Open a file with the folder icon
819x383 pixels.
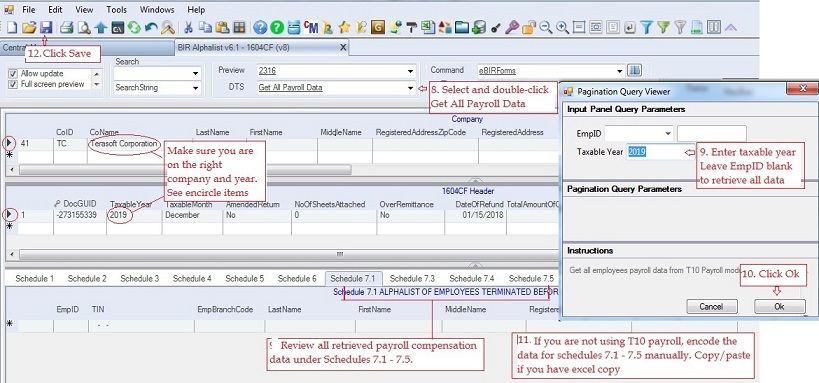29,27
